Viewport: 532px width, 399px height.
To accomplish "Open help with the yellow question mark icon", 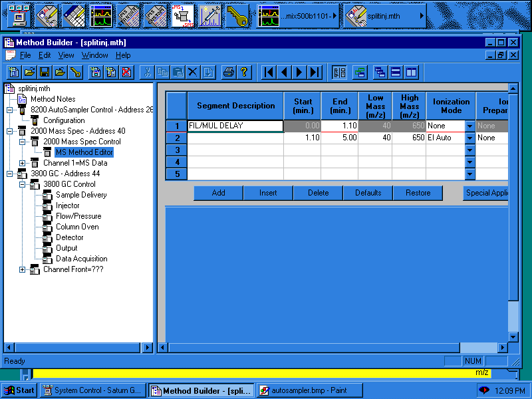I will [x=244, y=72].
